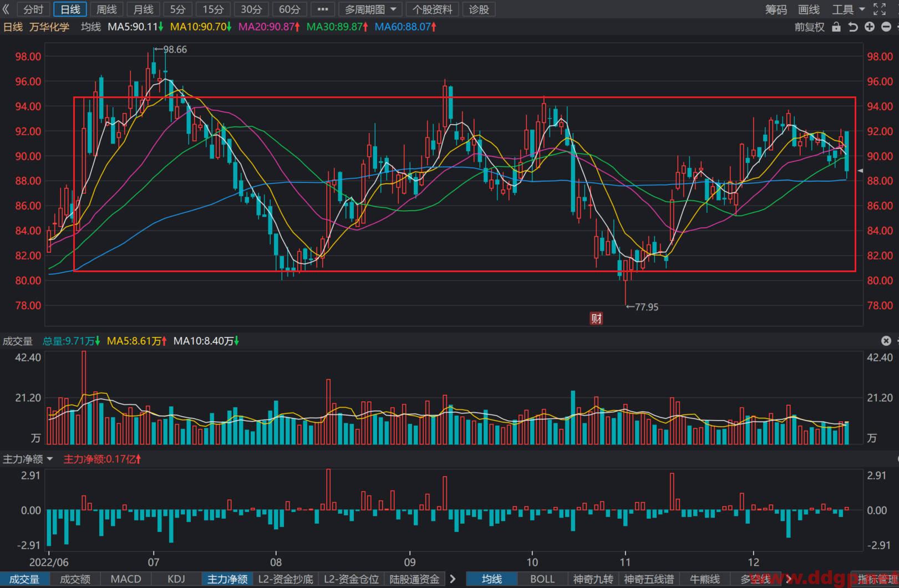Toggle 前复权 adjustment mode
Viewport: 899px width, 588px height.
click(810, 27)
